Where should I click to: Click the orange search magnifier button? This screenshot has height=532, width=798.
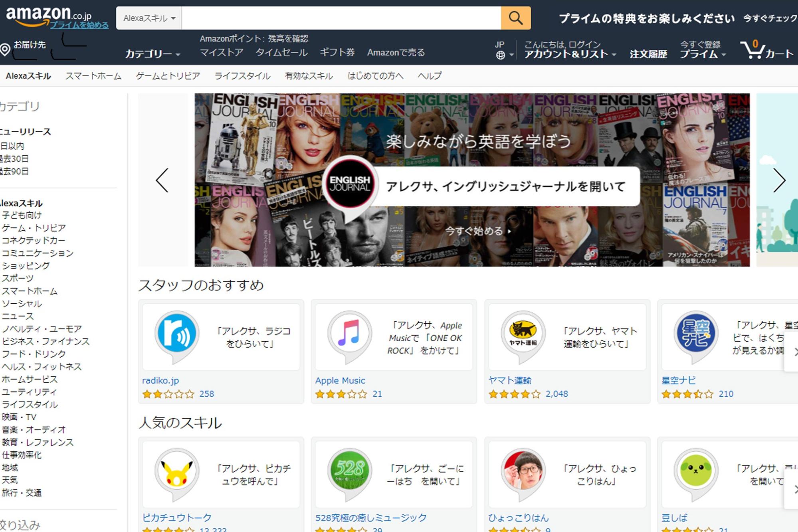coord(516,18)
